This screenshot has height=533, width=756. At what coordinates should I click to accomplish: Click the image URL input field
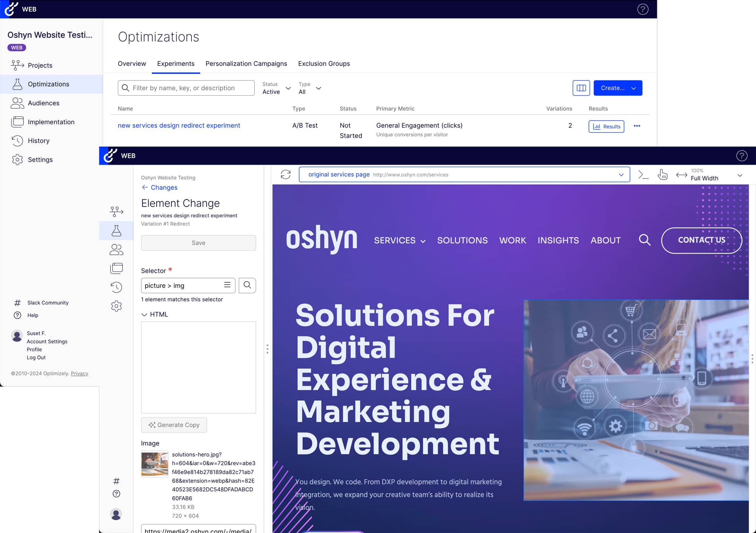click(x=198, y=529)
